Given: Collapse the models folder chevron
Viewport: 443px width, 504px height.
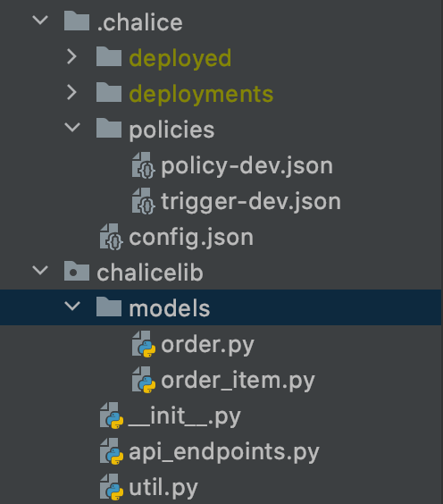Looking at the screenshot, I should pos(72,306).
